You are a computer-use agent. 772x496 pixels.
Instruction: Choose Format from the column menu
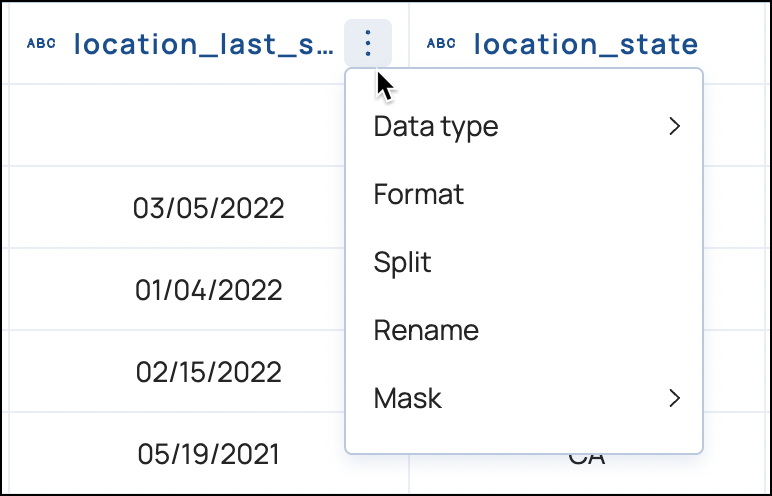click(419, 194)
